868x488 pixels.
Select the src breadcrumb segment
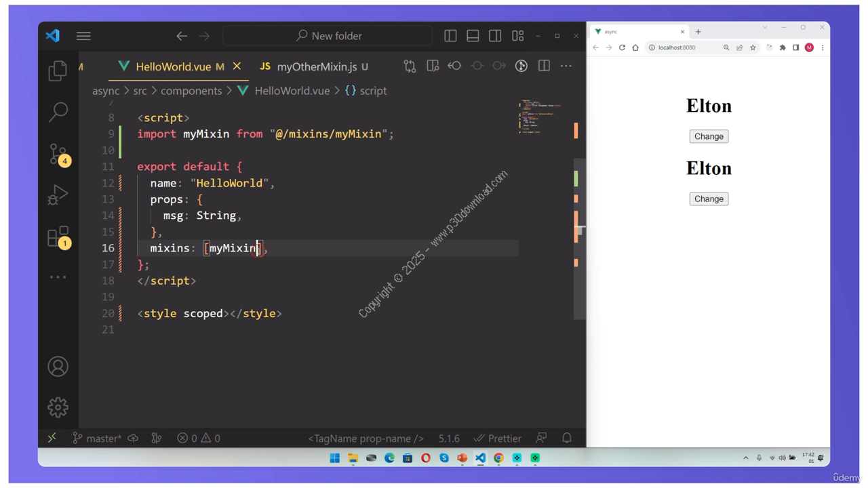(x=140, y=91)
